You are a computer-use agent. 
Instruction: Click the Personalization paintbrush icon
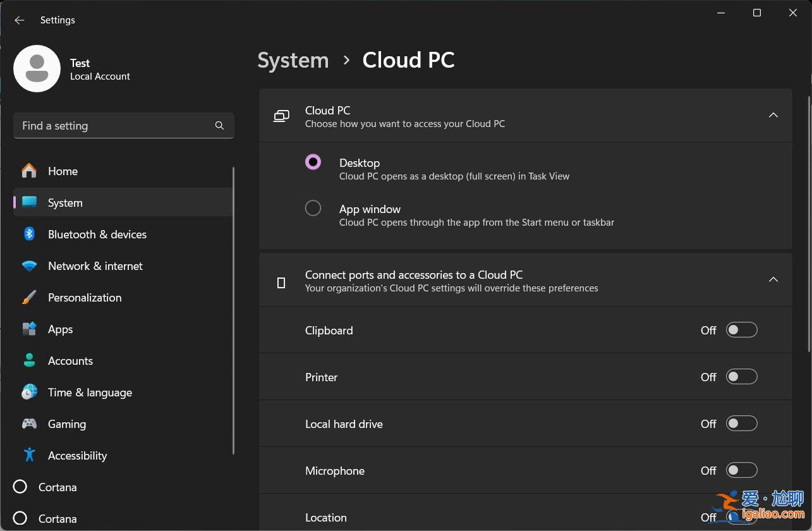tap(29, 297)
